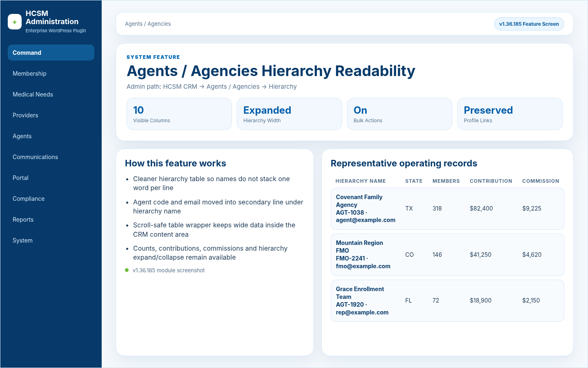Click the Scroll-safe table wrapper bullet
Screen dimensions: 588x368
point(214,230)
